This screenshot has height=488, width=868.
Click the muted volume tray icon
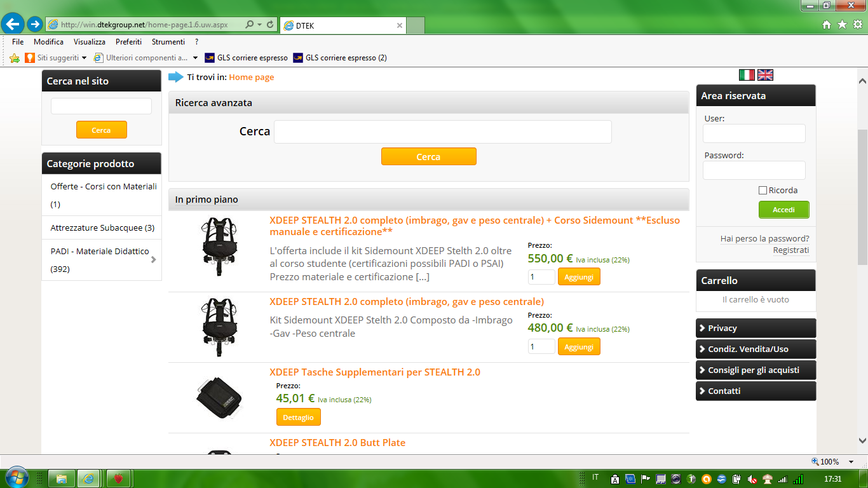click(x=752, y=479)
